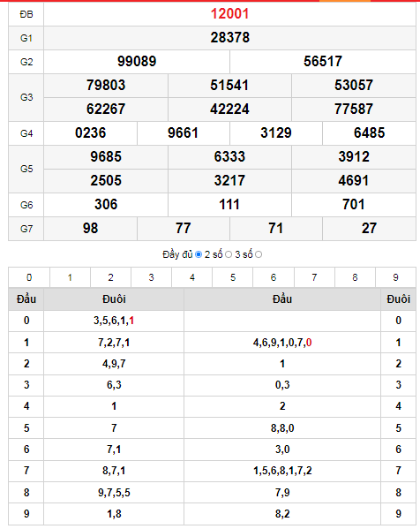Activate digit filter tab 9
The height and width of the screenshot is (529, 420).
pyautogui.click(x=395, y=277)
